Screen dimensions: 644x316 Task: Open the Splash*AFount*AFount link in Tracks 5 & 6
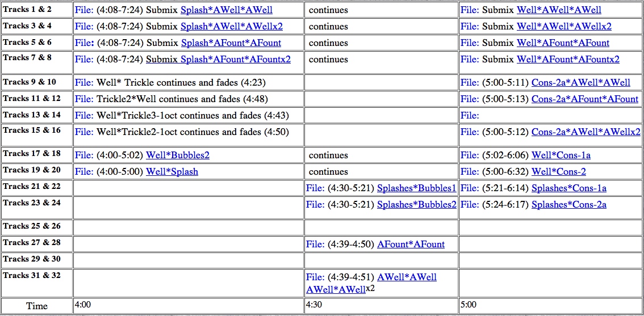pyautogui.click(x=231, y=43)
